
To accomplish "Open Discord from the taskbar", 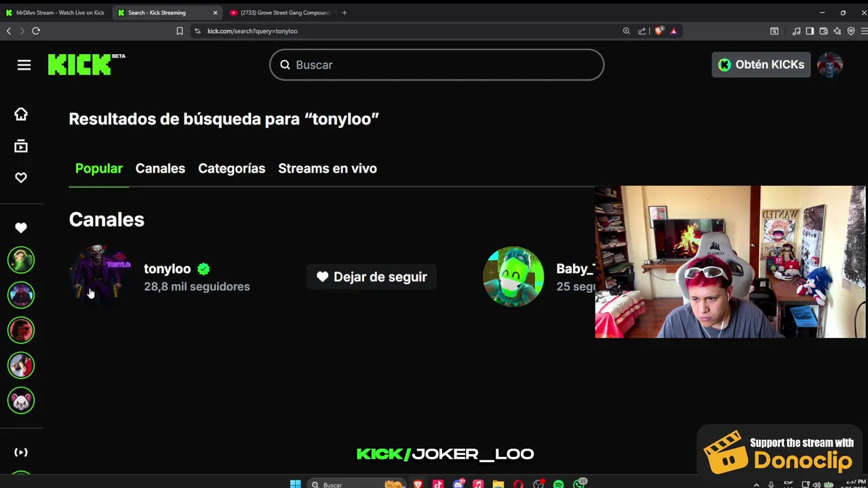I will (458, 484).
